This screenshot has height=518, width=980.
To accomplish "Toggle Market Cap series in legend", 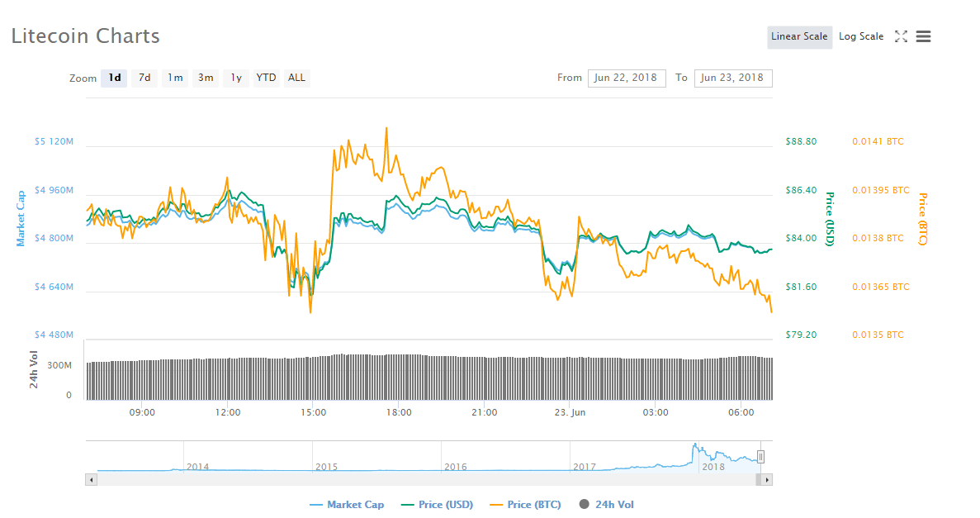I will pos(347,504).
